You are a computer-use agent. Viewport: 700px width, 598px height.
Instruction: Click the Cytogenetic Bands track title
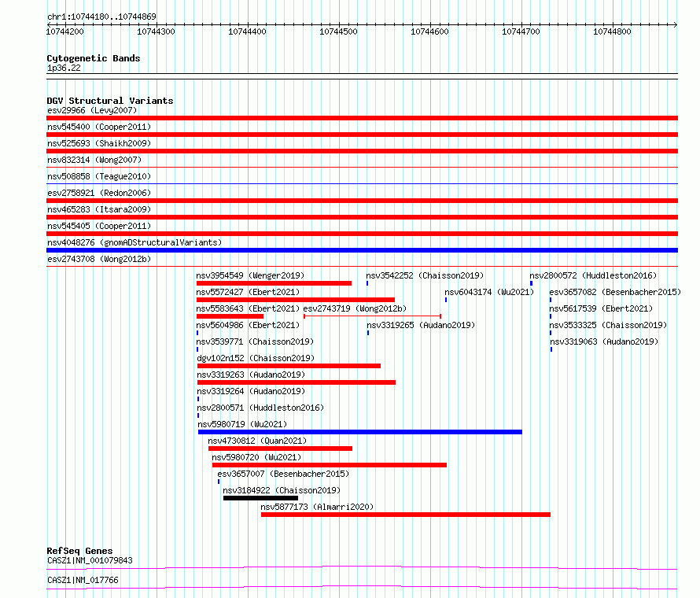(x=94, y=58)
